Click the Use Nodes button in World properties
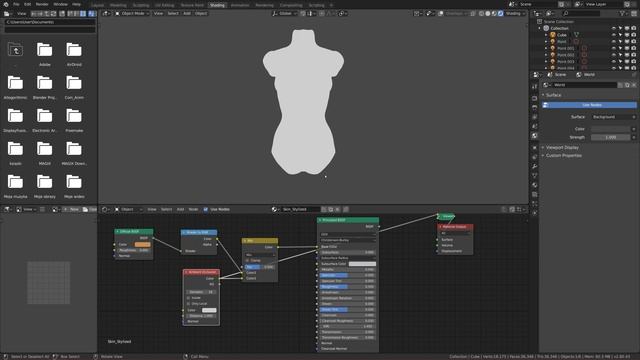This screenshot has height=360, width=640. pyautogui.click(x=589, y=105)
